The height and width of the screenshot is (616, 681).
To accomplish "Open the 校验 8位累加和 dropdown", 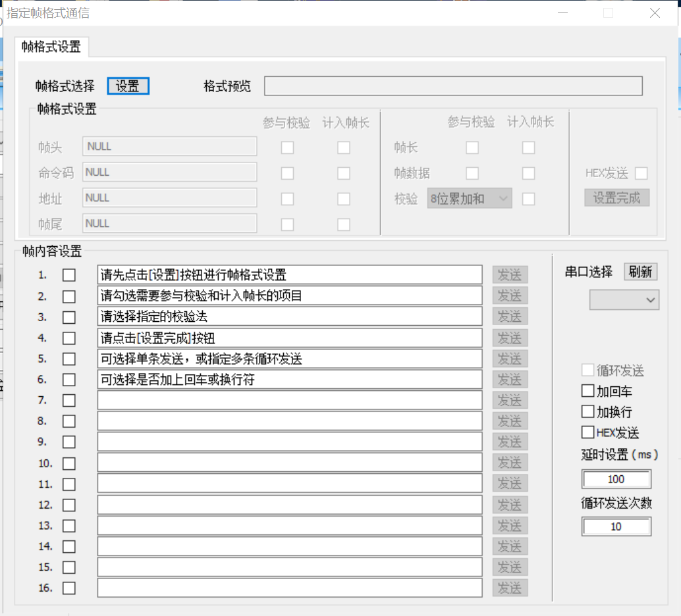I will 470,198.
